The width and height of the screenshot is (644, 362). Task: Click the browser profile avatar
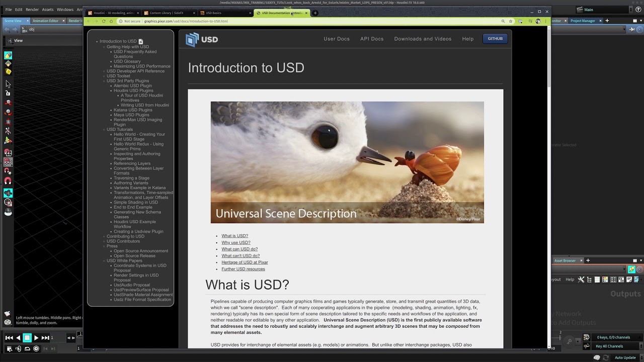pyautogui.click(x=538, y=21)
